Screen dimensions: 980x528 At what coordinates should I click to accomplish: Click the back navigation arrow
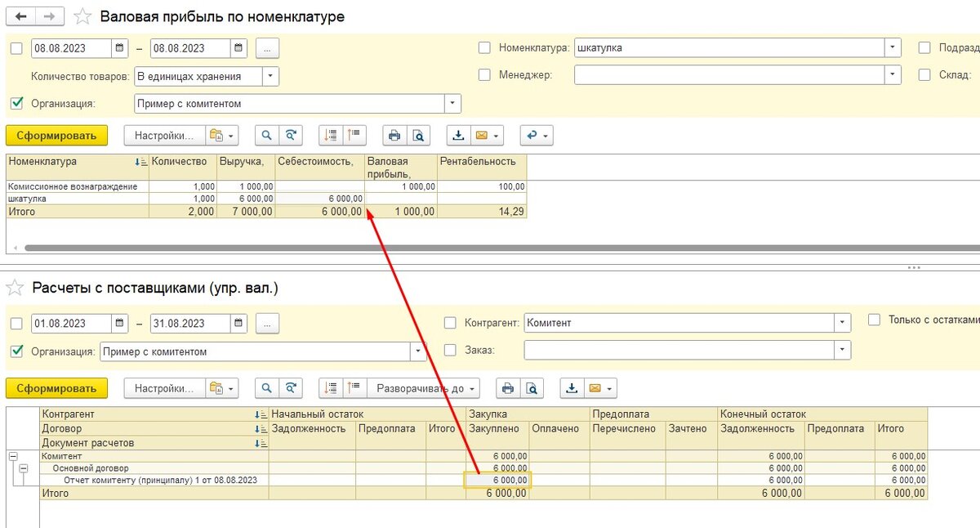point(20,16)
